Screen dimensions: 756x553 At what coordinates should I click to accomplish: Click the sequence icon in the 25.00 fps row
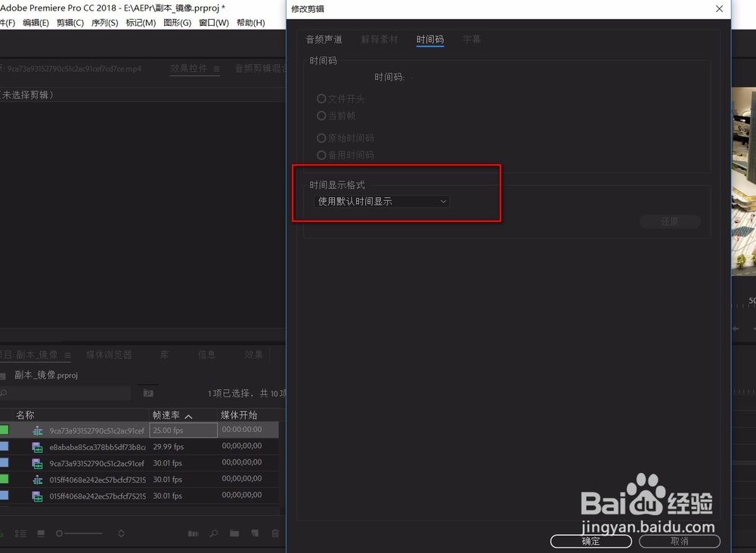[38, 431]
